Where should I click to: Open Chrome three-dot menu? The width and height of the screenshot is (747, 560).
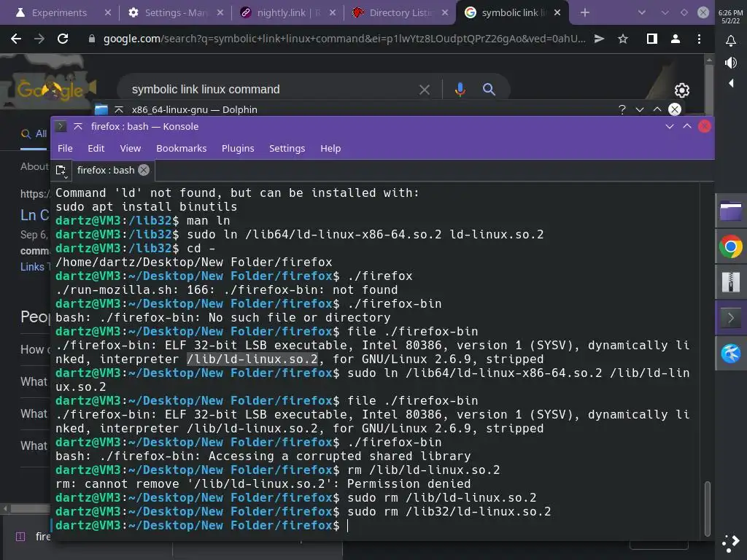point(699,39)
